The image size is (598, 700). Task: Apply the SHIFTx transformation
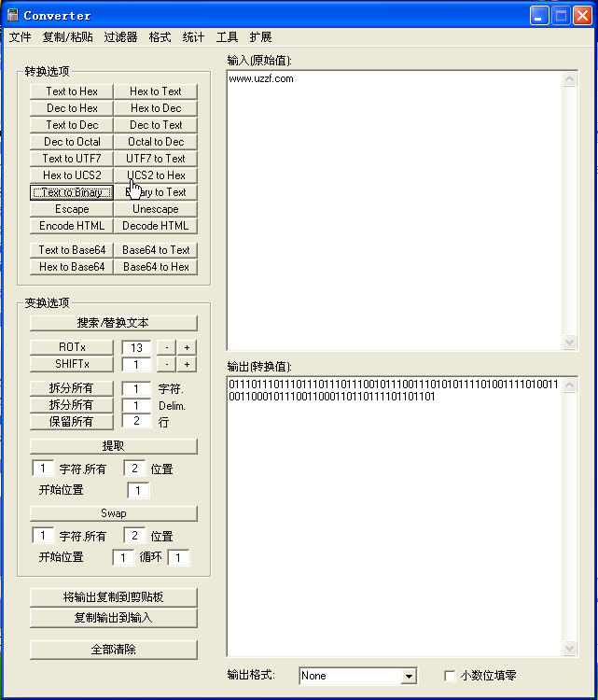point(72,364)
